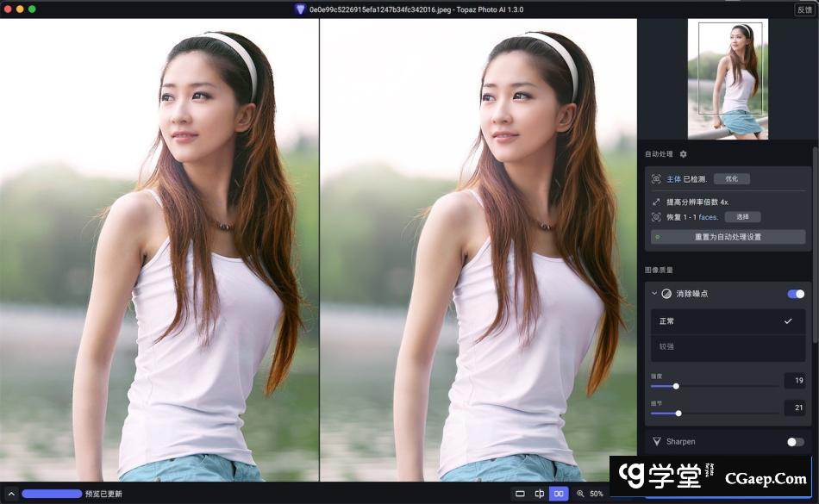819x504 pixels.
Task: Click the subject detection icon
Action: [656, 179]
